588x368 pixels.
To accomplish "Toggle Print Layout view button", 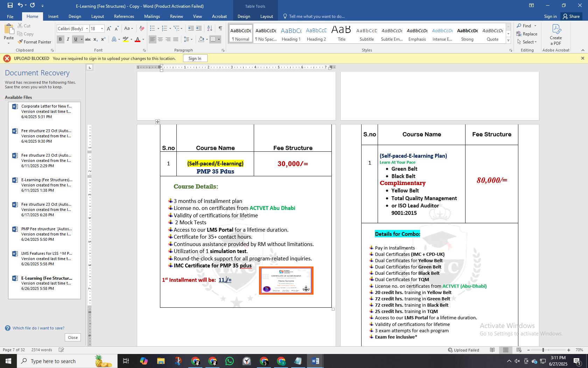I will (506, 350).
